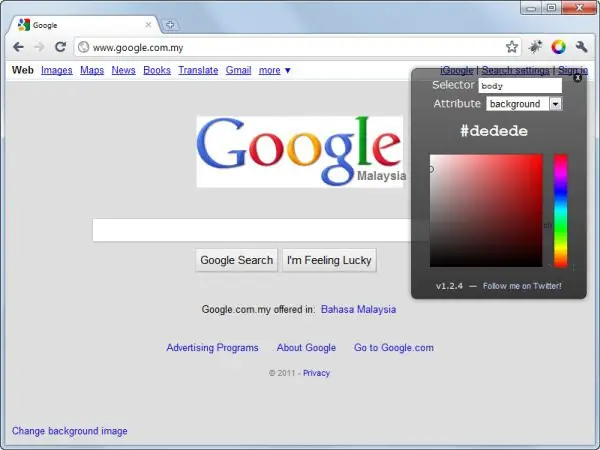Viewport: 600px width, 450px height.
Task: Open the News link
Action: coord(123,70)
